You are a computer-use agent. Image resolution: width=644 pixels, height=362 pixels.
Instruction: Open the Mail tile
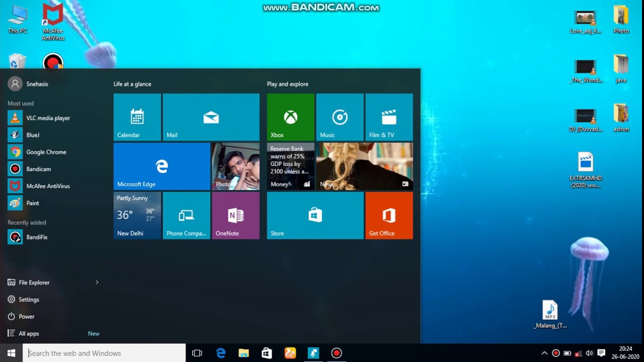coord(211,117)
